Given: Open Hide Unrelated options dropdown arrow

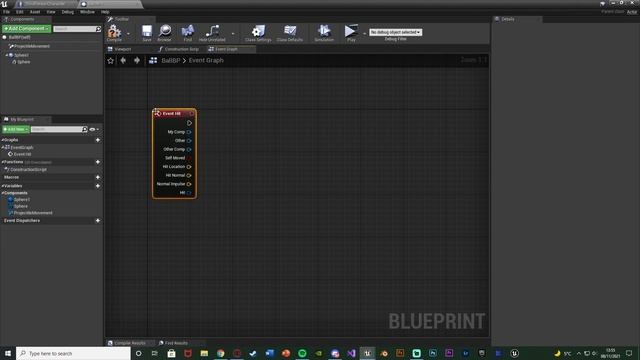Looking at the screenshot, I should click(x=233, y=33).
